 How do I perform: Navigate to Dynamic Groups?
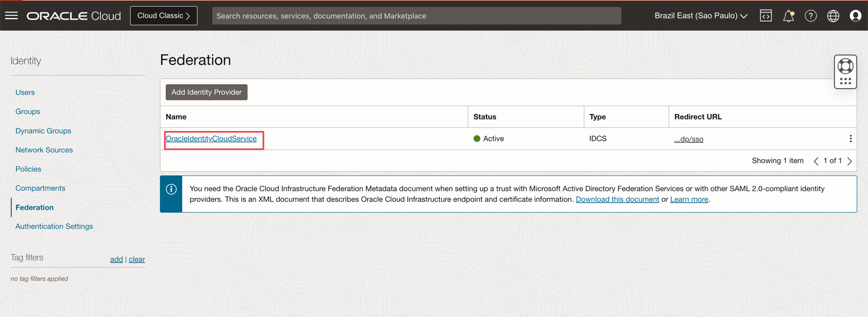[43, 131]
